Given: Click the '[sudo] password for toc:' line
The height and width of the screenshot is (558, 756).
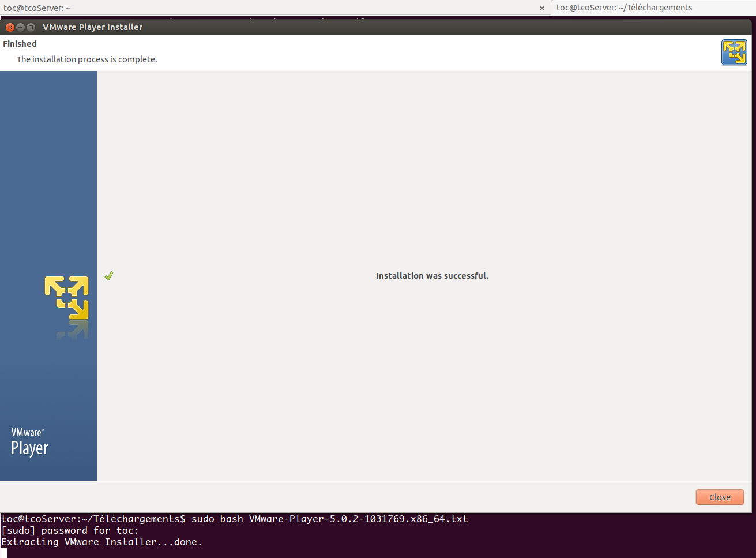Looking at the screenshot, I should coord(70,530).
